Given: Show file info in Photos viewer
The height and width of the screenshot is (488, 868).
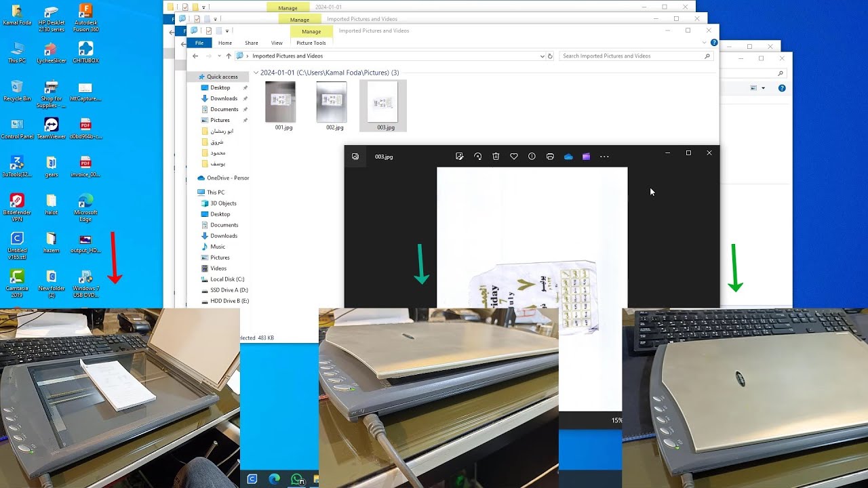Looking at the screenshot, I should (x=532, y=157).
